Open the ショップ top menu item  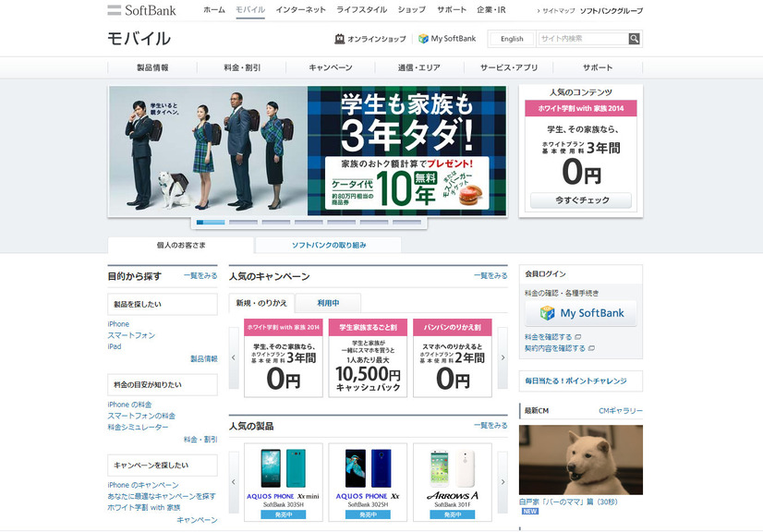pyautogui.click(x=412, y=10)
